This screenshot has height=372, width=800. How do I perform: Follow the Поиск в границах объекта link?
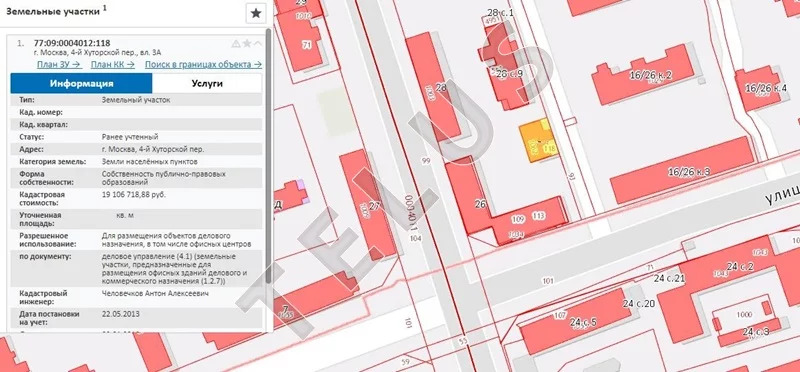[x=203, y=64]
